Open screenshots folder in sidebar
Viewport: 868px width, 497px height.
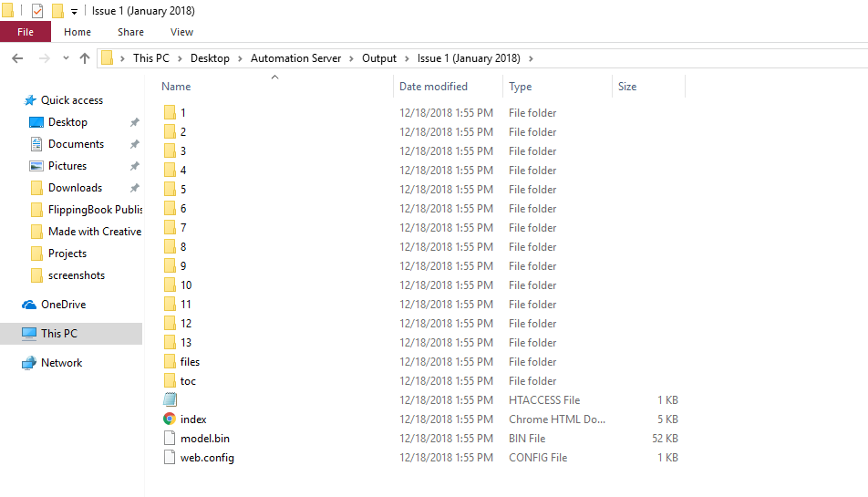77,275
